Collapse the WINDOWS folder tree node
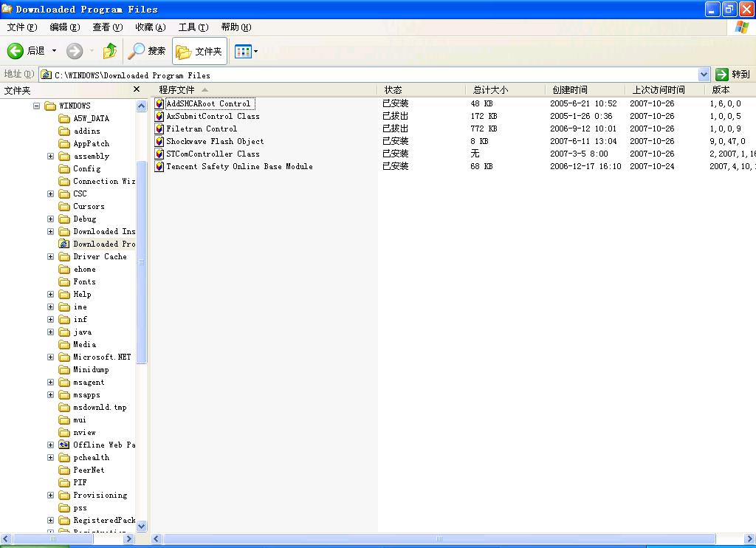 [x=36, y=106]
